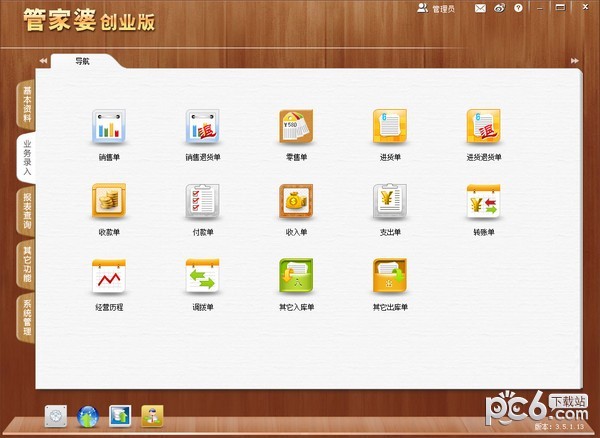Open the 其它出库单 stock-out icon
This screenshot has height=438, width=600.
click(390, 278)
